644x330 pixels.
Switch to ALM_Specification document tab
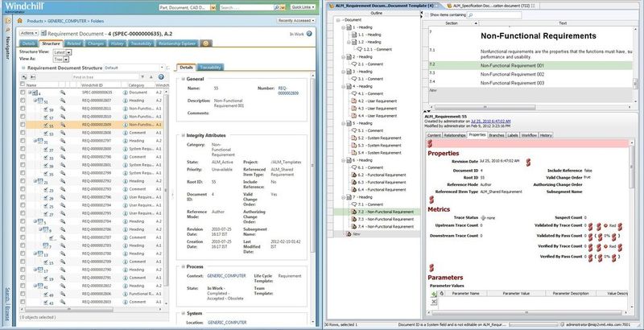coord(491,6)
